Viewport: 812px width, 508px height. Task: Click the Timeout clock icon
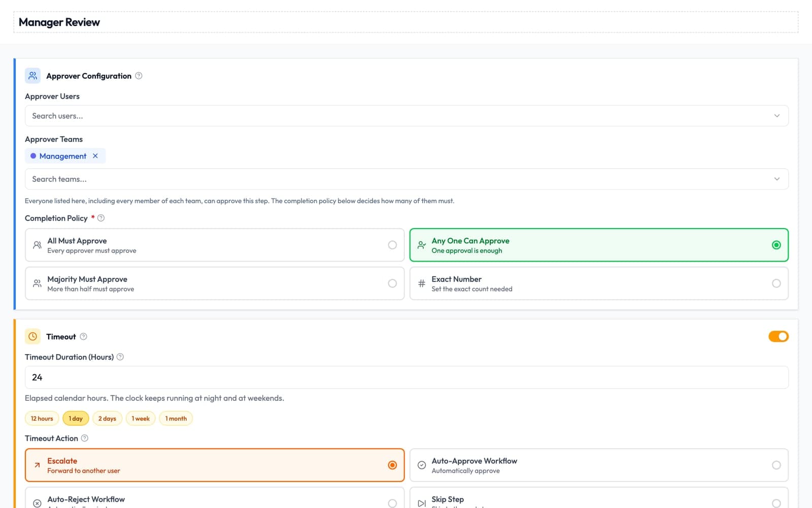click(x=32, y=336)
